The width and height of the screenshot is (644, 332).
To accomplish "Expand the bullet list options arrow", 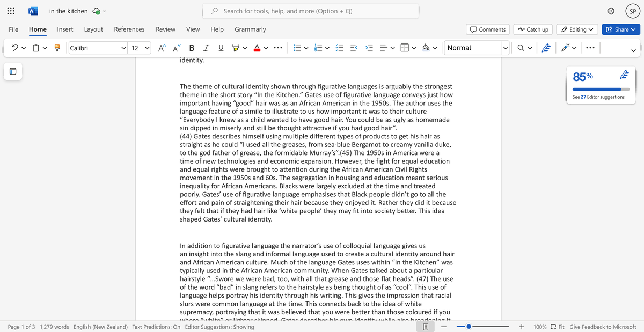I will pyautogui.click(x=306, y=48).
